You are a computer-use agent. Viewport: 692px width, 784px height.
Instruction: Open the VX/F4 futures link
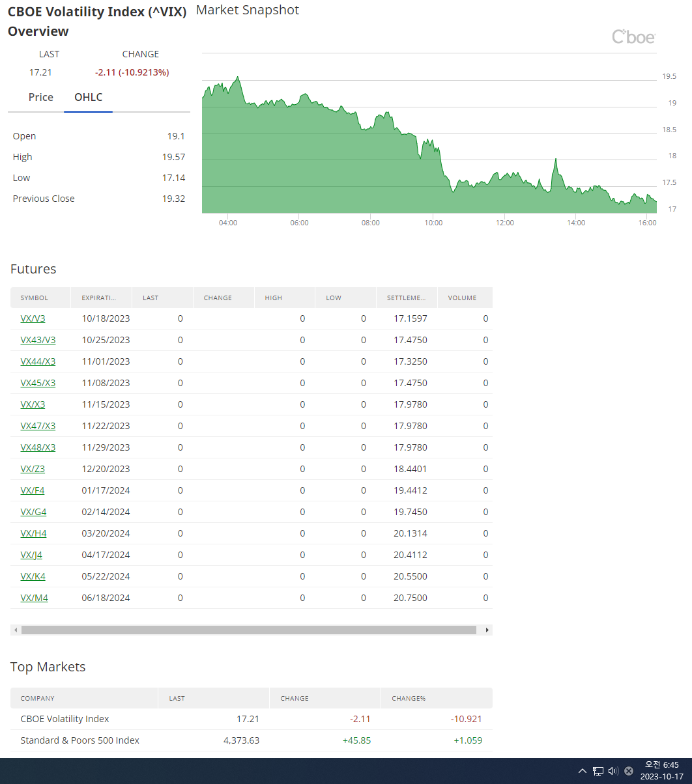coord(33,491)
